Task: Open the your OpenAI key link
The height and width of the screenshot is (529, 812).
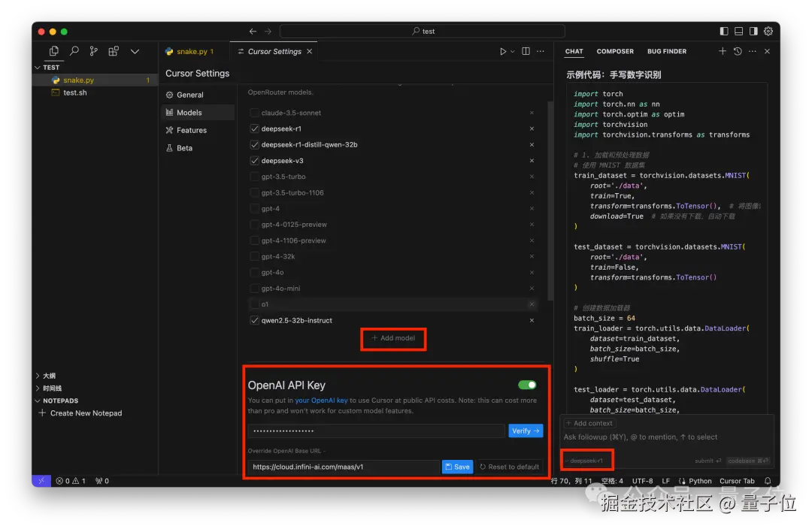Action: 321,400
